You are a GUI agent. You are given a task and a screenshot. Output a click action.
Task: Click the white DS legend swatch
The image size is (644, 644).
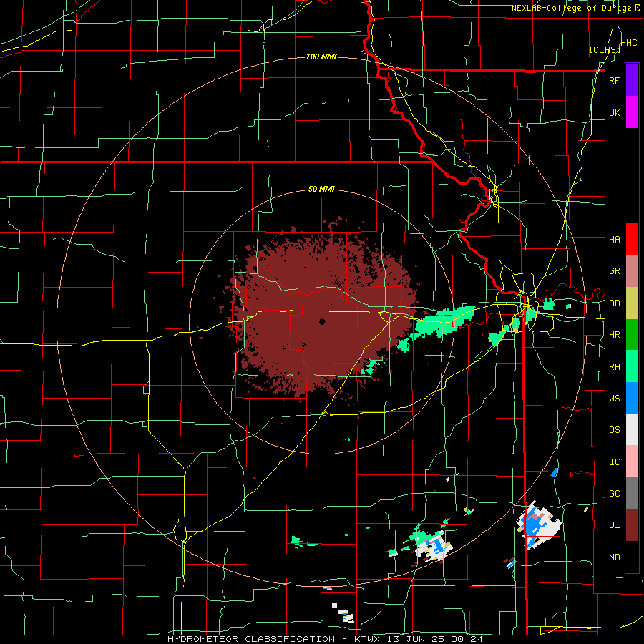click(x=632, y=429)
